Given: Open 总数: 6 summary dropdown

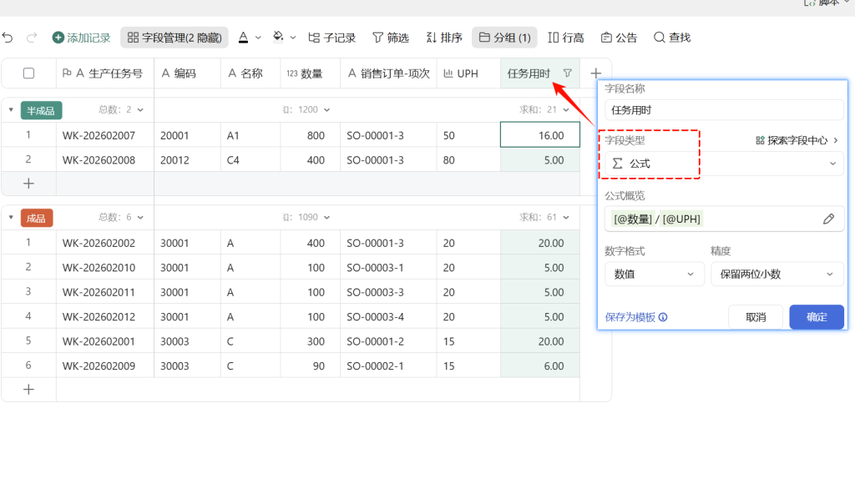Looking at the screenshot, I should click(121, 218).
